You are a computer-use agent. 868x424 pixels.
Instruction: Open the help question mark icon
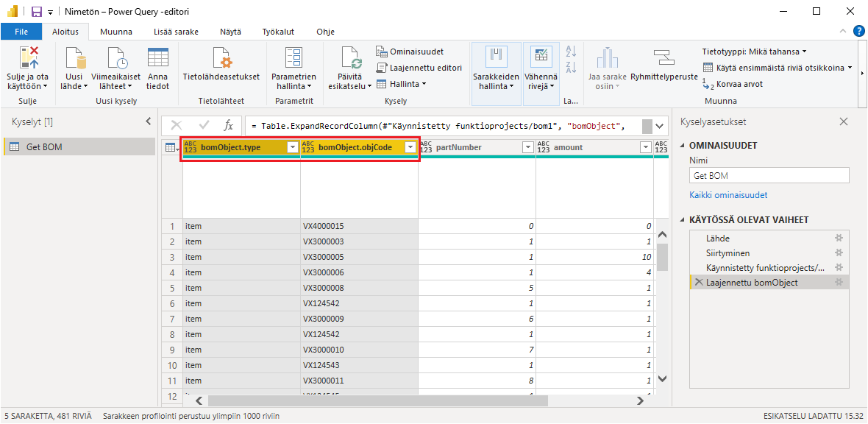(x=858, y=31)
